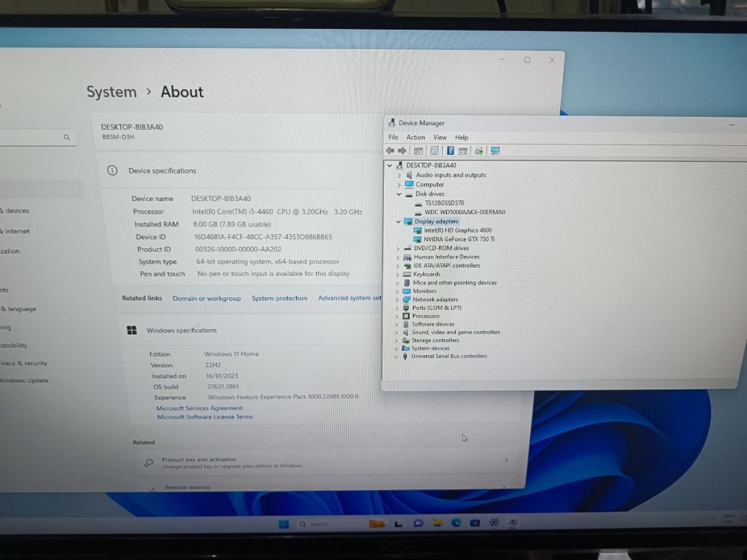Click the search magnifier in Settings sidebar

point(67,137)
